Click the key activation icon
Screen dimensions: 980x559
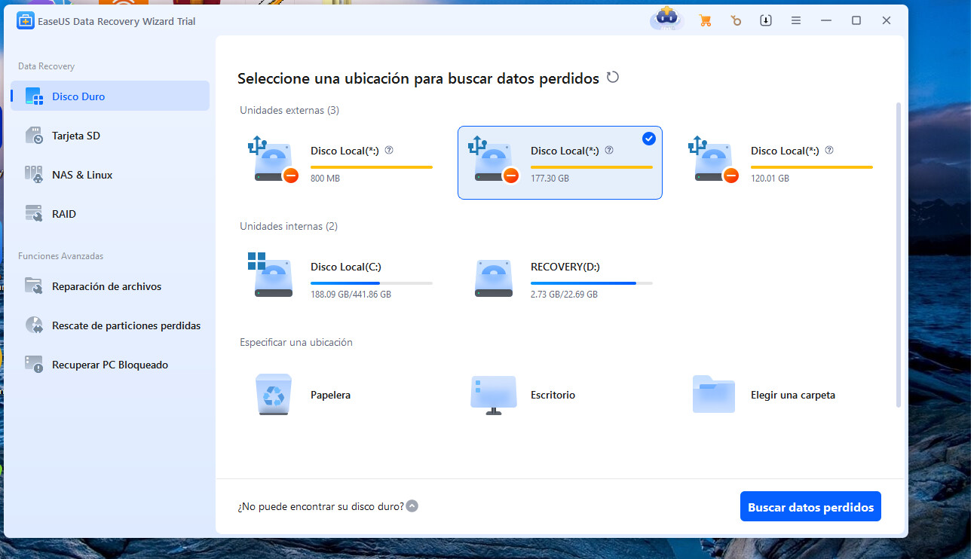point(736,21)
